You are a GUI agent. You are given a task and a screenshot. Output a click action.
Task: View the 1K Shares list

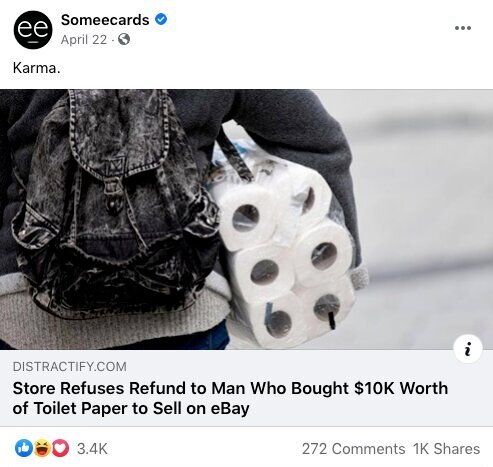447,449
